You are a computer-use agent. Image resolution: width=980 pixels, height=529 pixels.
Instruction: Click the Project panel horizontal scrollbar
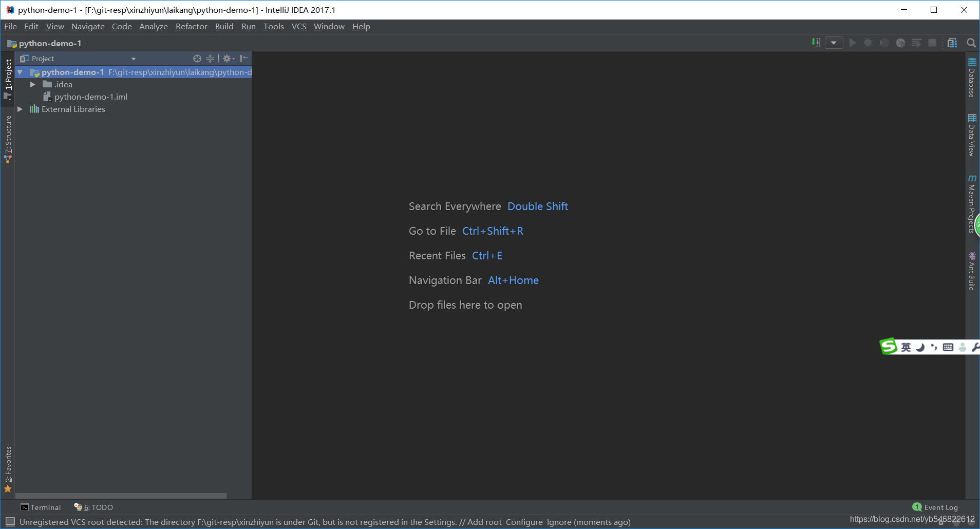121,496
